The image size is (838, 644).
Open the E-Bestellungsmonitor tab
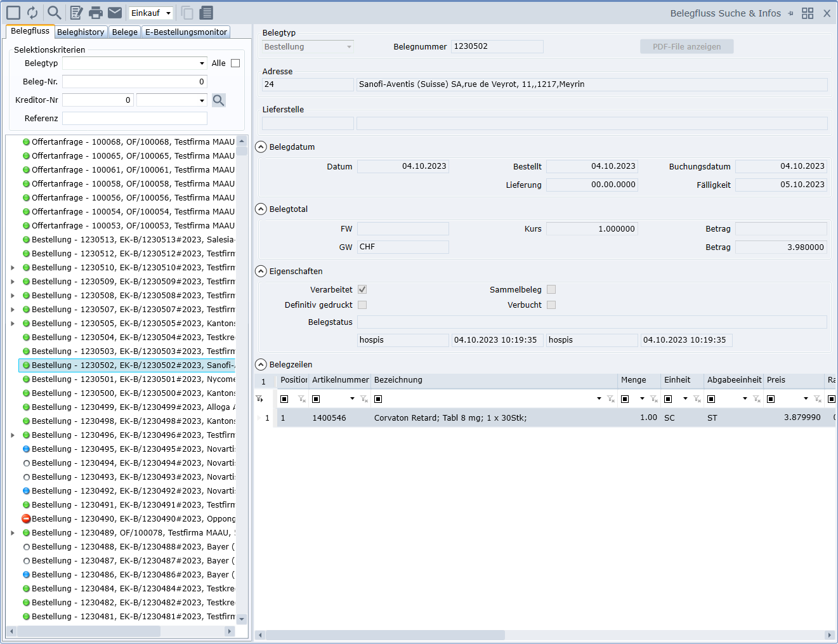coord(186,32)
